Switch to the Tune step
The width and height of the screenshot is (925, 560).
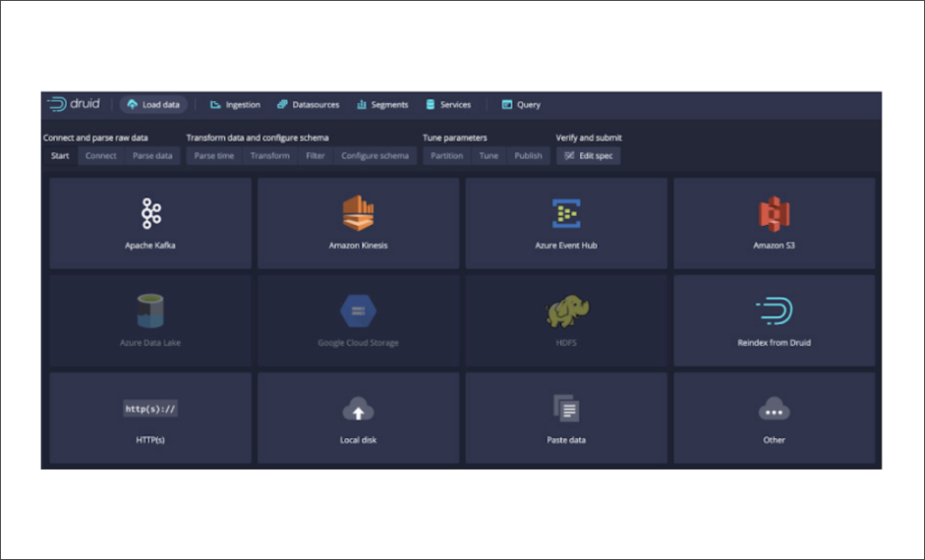(x=489, y=155)
